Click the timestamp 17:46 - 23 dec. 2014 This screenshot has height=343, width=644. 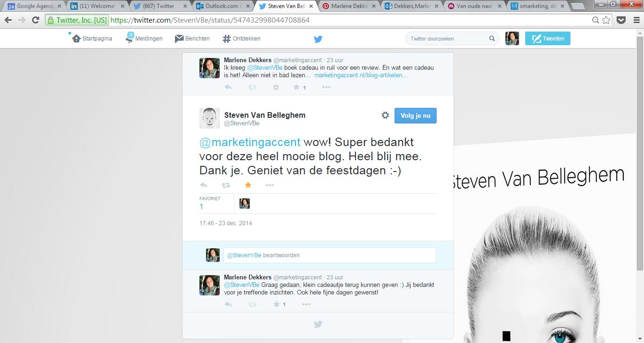pos(226,223)
